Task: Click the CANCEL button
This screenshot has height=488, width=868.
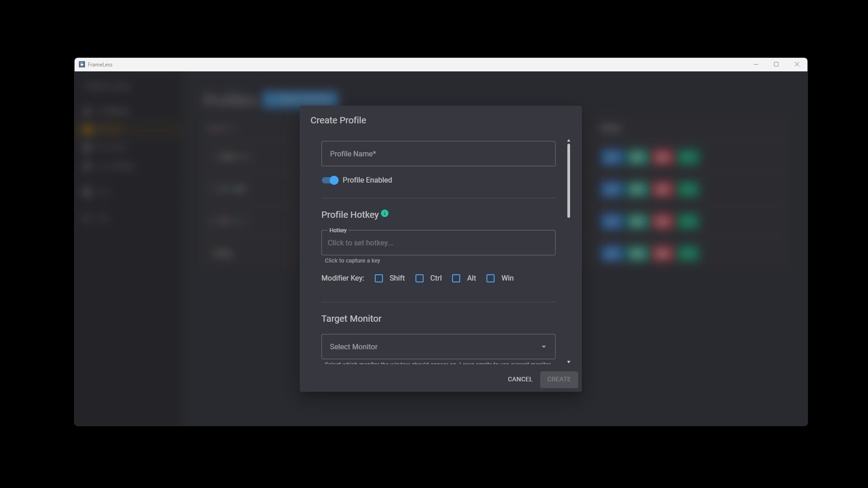Action: pyautogui.click(x=519, y=379)
